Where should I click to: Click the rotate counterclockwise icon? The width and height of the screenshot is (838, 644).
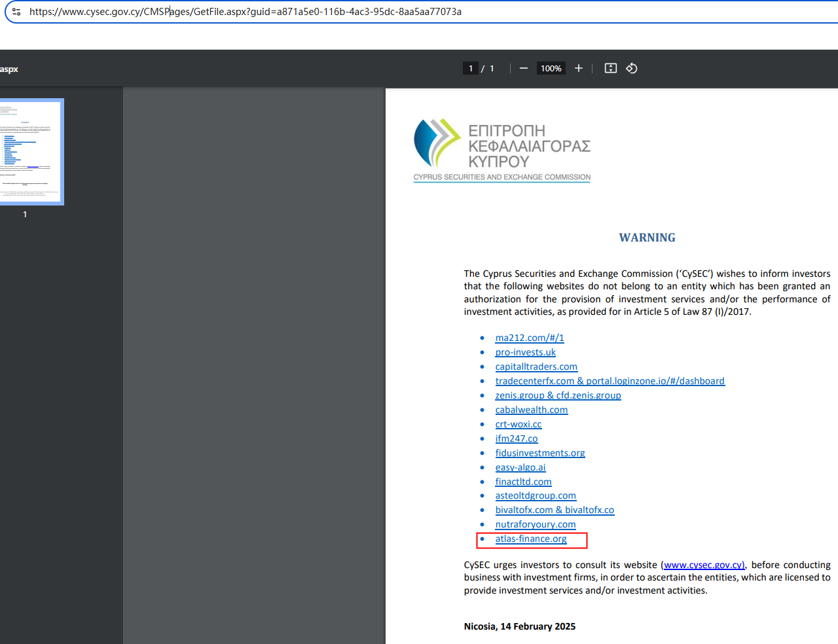pyautogui.click(x=632, y=68)
